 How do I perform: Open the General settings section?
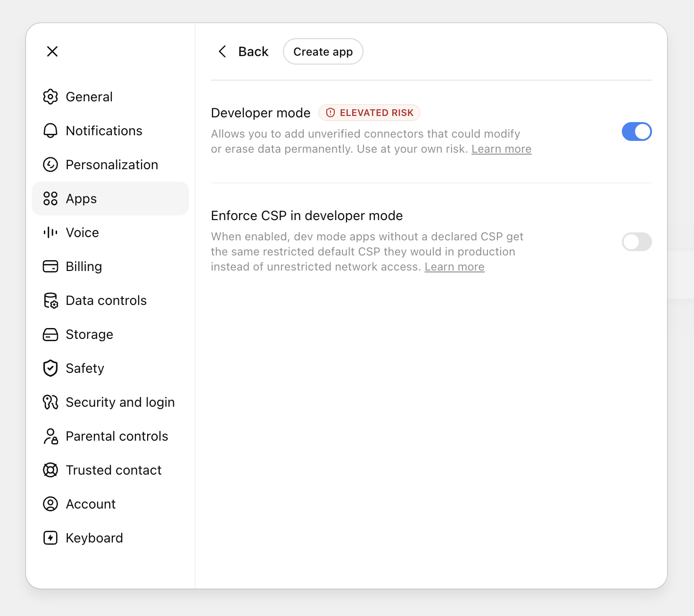pyautogui.click(x=110, y=97)
